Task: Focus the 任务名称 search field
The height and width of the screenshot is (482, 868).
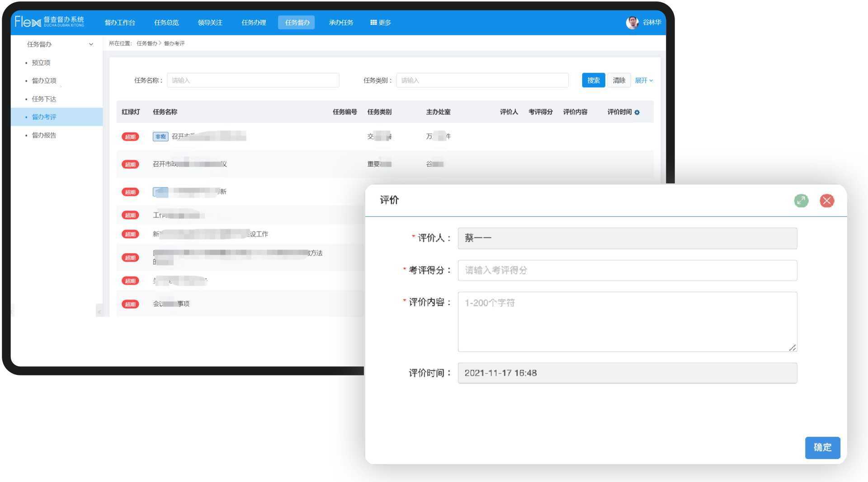Action: coord(253,80)
